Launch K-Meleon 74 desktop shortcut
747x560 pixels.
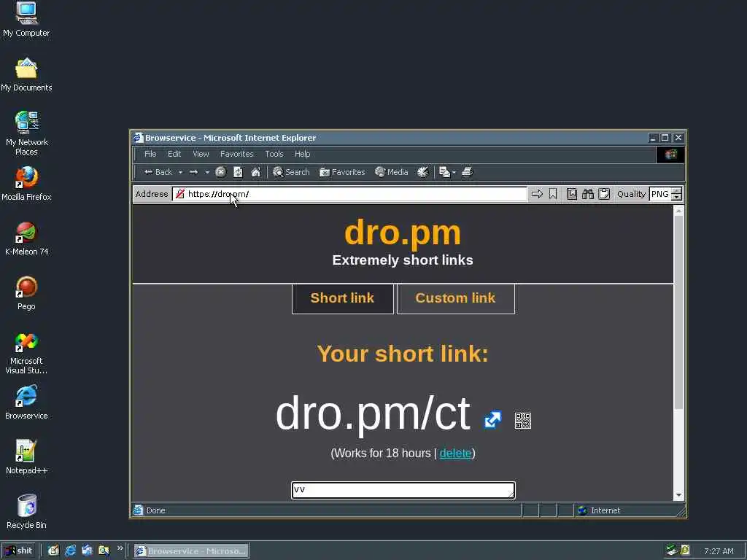coord(26,238)
